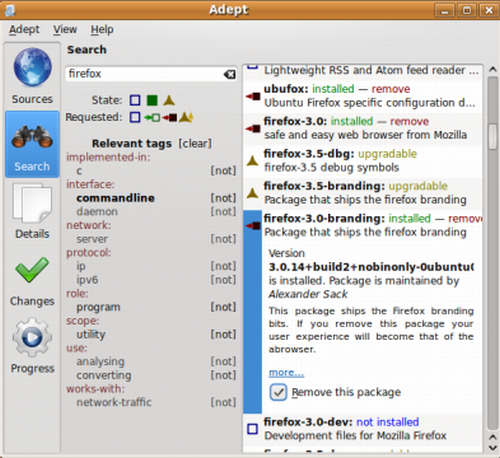Viewport: 500px width, 458px height.
Task: Click the firefox-3.5-dbg upgradable triangle icon
Action: (253, 161)
